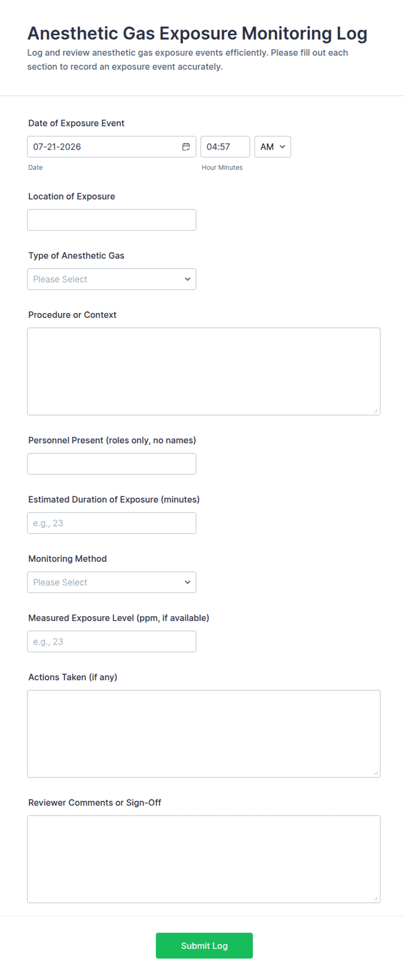
Task: Open the AM/PM selector
Action: pos(273,147)
